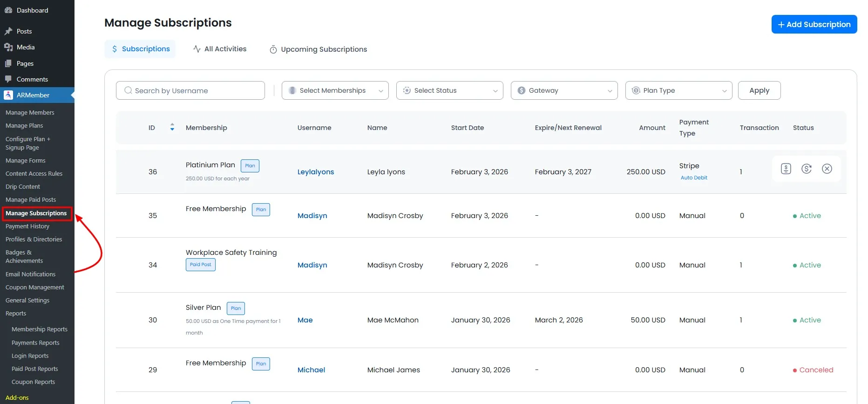Open Login Reports submenu
The image size is (868, 404).
[x=30, y=356]
